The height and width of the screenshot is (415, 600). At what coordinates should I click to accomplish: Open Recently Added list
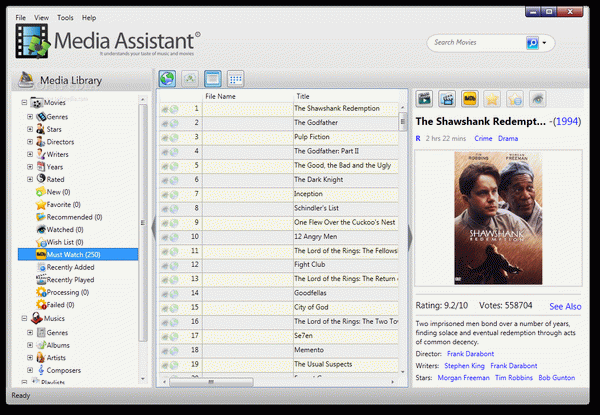[x=65, y=267]
